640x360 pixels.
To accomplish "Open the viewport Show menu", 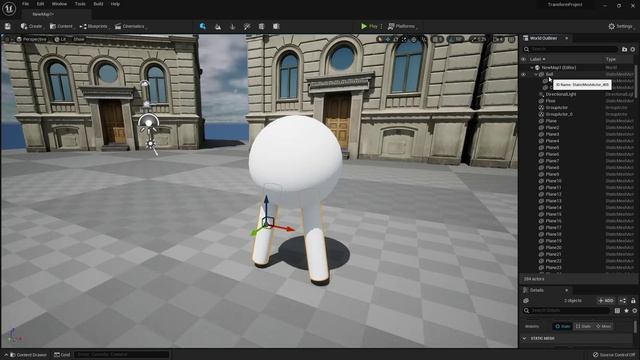I will tap(79, 39).
